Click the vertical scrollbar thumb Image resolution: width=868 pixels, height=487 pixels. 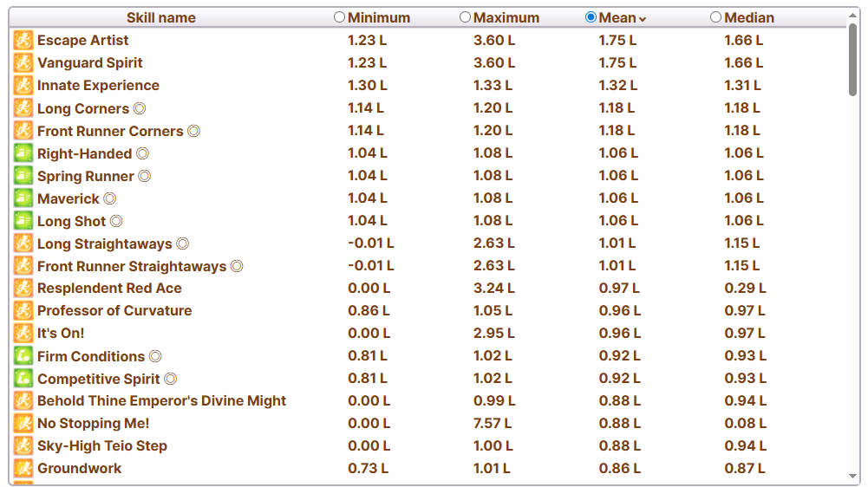click(852, 60)
